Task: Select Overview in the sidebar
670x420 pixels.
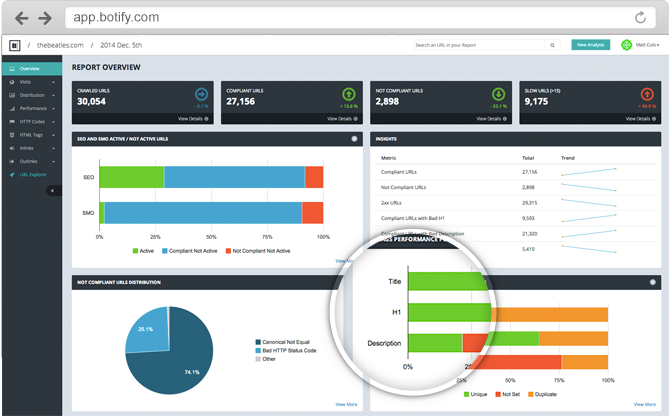Action: (x=32, y=69)
